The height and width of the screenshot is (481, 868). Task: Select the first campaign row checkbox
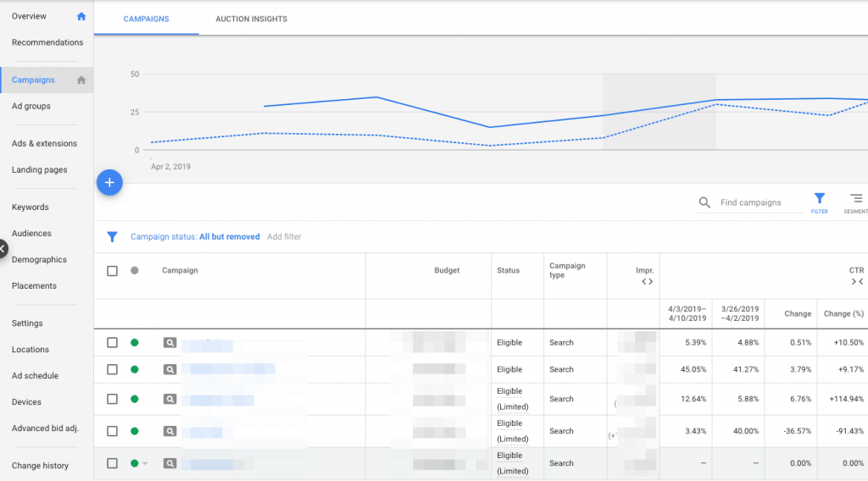pyautogui.click(x=112, y=343)
